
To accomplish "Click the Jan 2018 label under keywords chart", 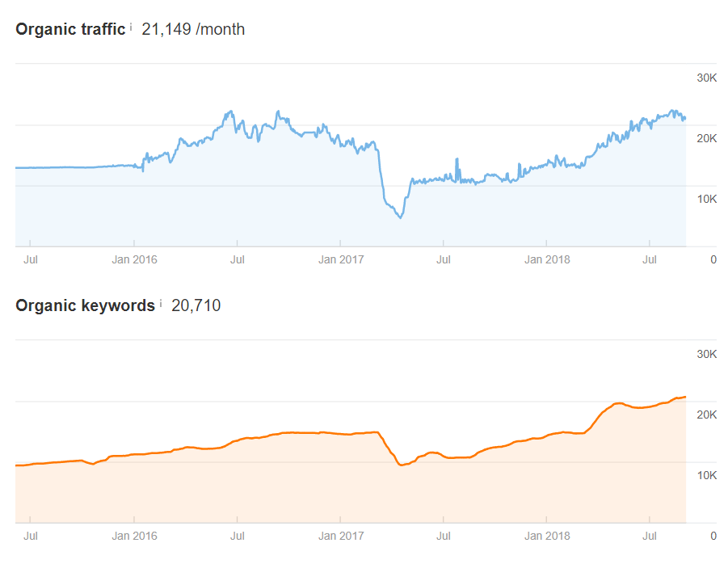I will click(x=547, y=536).
